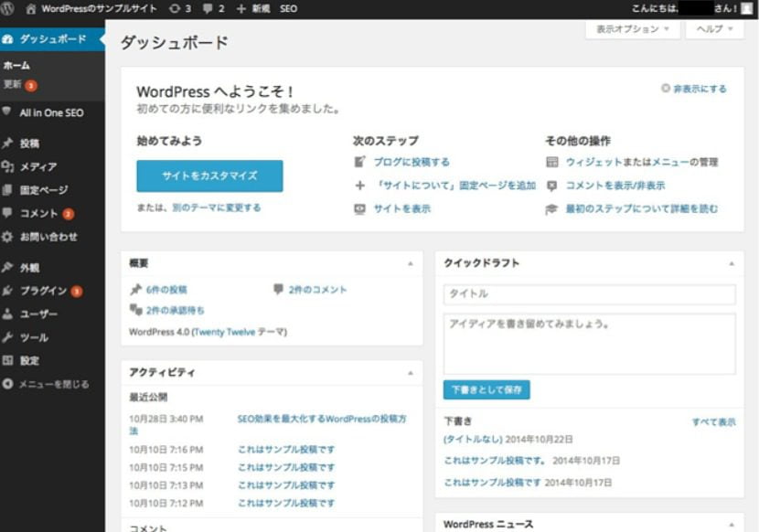Click the settings icon beside 設定
The height and width of the screenshot is (532, 759).
point(7,360)
